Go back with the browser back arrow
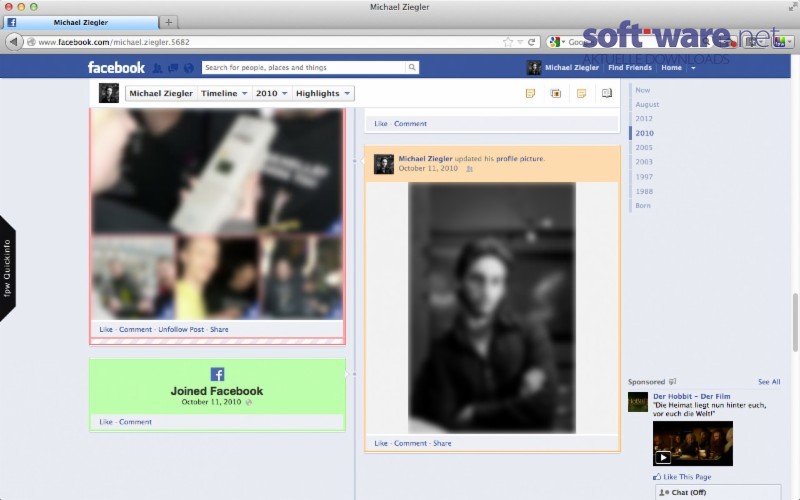The height and width of the screenshot is (500, 800). pos(14,42)
